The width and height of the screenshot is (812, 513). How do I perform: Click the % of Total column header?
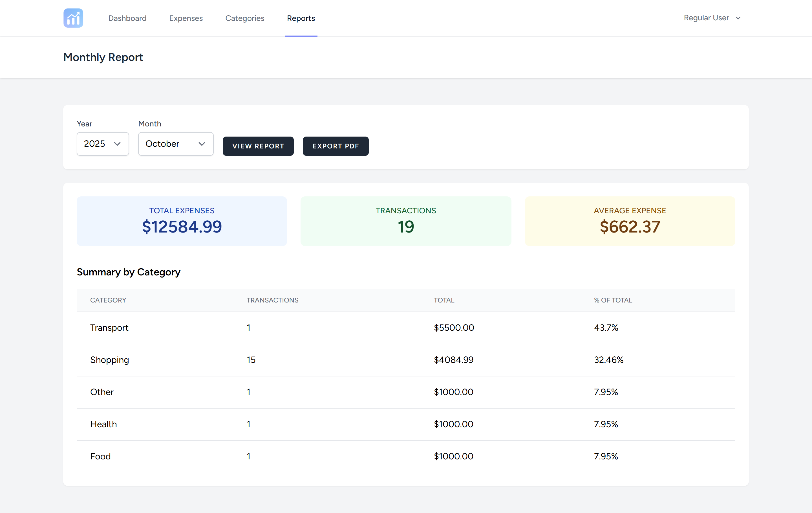click(x=613, y=300)
